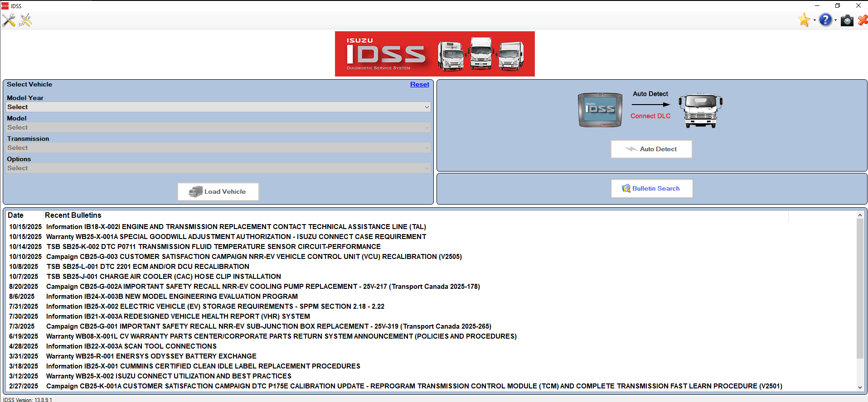
Task: Click the crossed wrench and screwdriver toolbar icon
Action: point(9,20)
